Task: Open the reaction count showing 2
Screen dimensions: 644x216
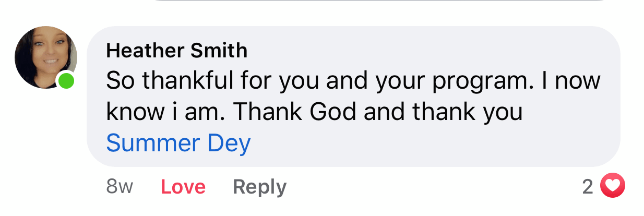Action: click(588, 186)
